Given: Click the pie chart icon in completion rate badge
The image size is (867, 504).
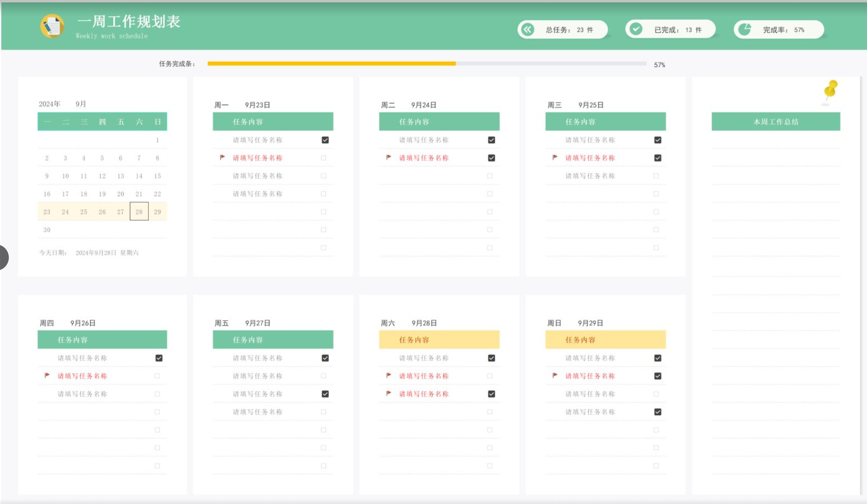Looking at the screenshot, I should pos(744,29).
